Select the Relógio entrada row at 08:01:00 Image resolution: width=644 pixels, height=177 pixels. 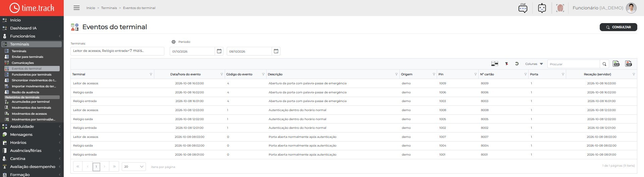click(x=354, y=155)
